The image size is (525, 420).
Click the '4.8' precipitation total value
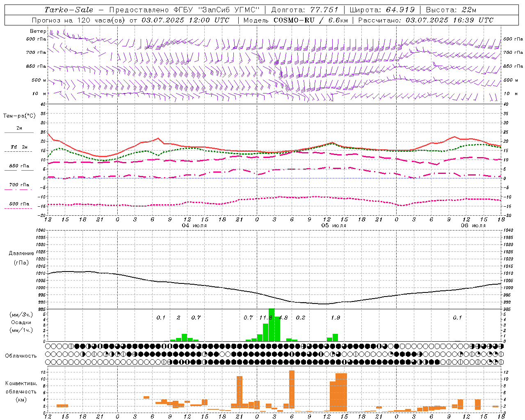tap(283, 317)
